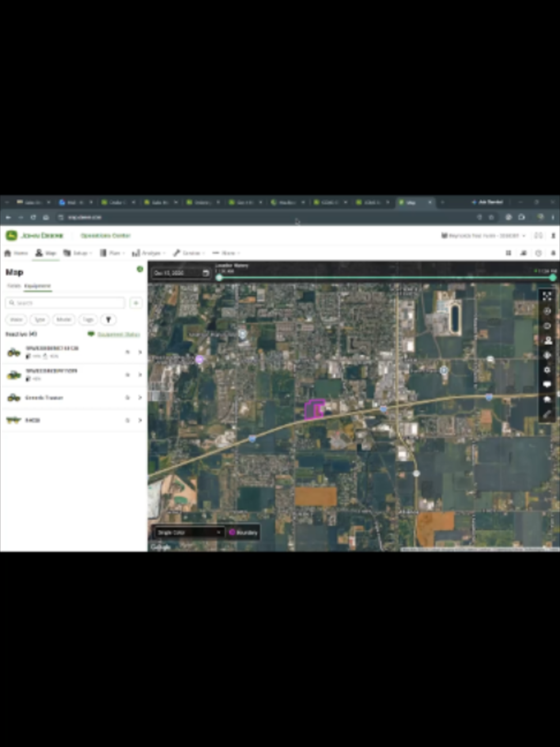Viewport: 560px width, 747px height.
Task: Click the John Deere logo
Action: (x=35, y=236)
